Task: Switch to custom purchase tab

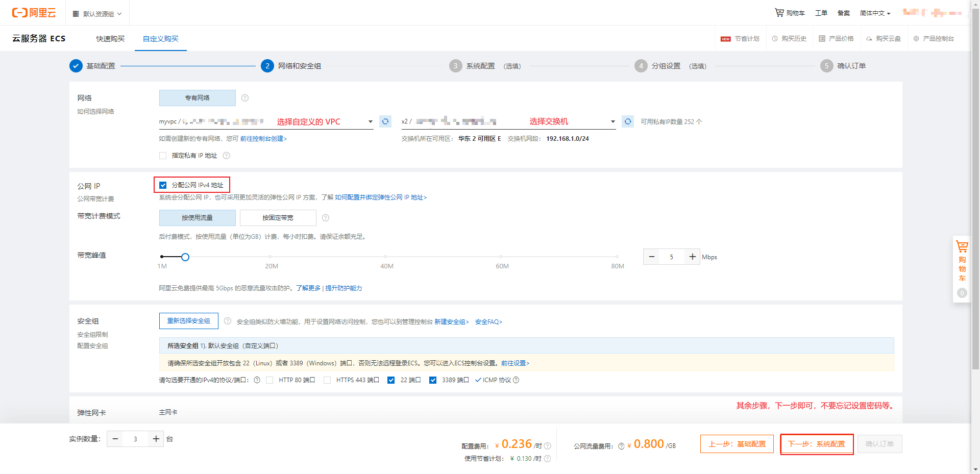Action: [161, 39]
